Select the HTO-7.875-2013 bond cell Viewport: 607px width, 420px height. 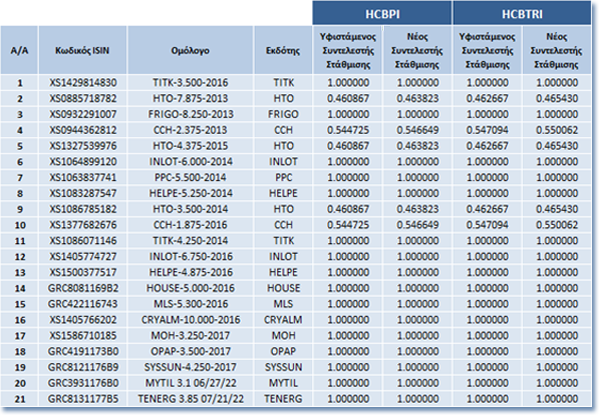(x=189, y=98)
